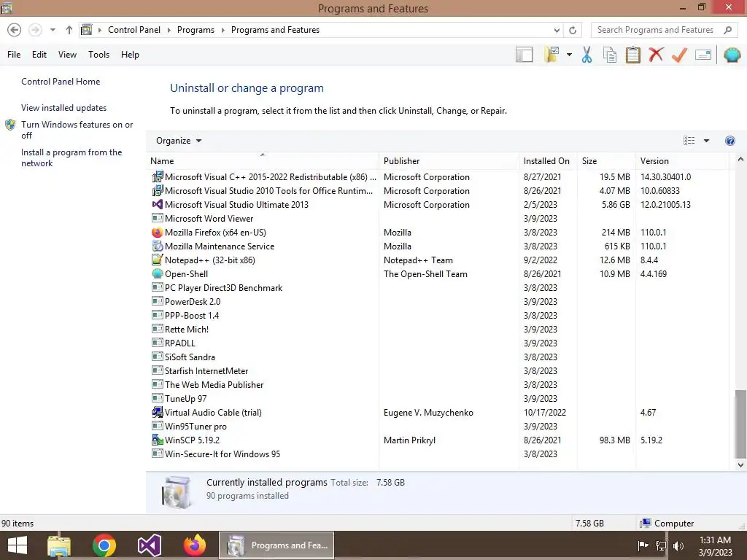Select Mozilla Maintenance Service entry
747x560 pixels.
[438, 246]
